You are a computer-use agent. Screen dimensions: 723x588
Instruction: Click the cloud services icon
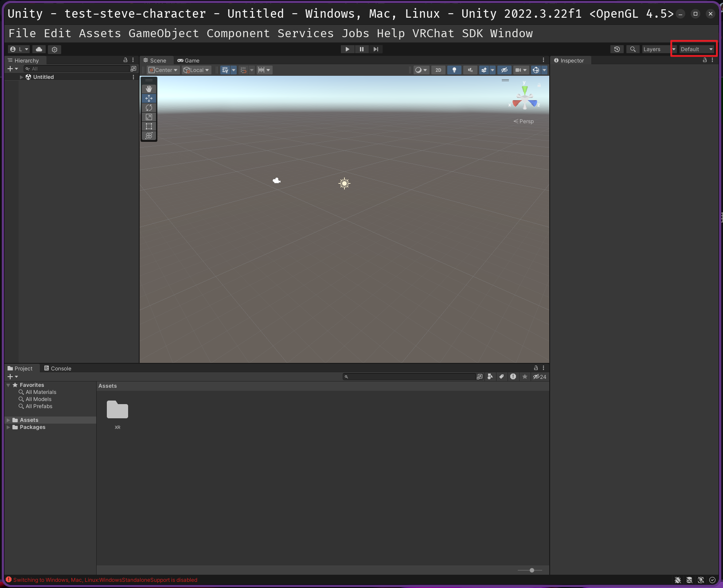coord(39,49)
